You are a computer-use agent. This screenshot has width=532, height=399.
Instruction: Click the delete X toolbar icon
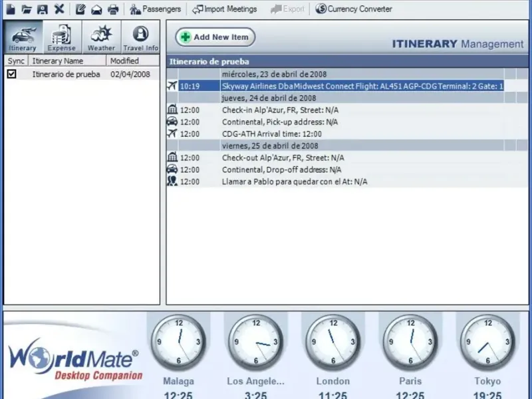pyautogui.click(x=59, y=9)
